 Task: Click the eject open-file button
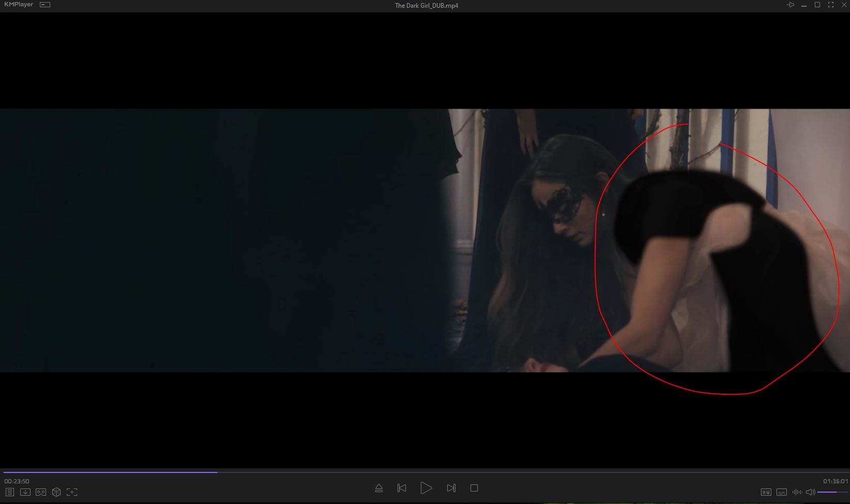(379, 488)
